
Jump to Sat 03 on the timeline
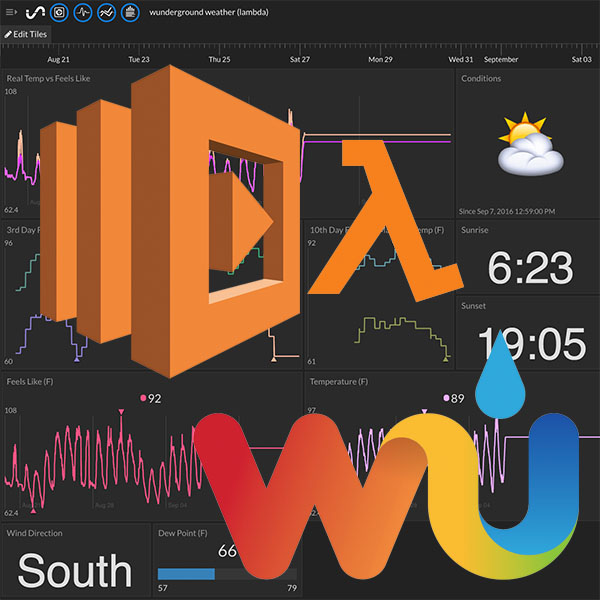click(581, 59)
